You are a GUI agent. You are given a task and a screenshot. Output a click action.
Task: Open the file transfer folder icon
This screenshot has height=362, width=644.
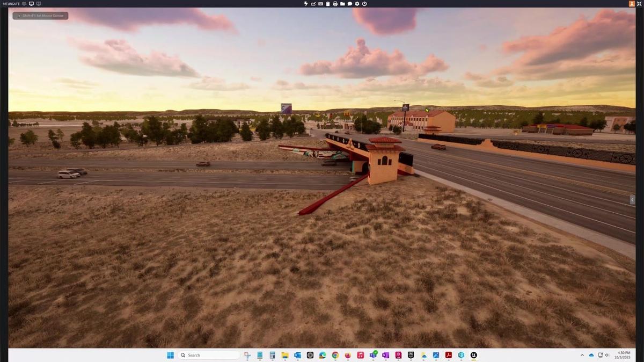pyautogui.click(x=342, y=4)
